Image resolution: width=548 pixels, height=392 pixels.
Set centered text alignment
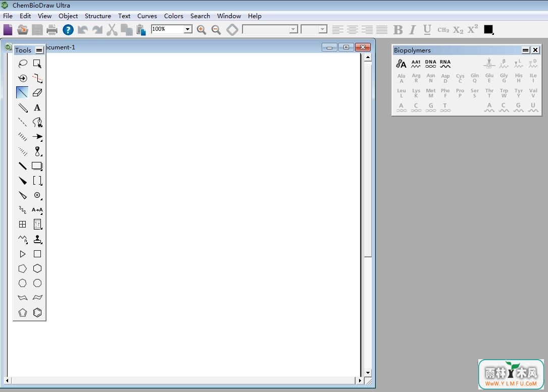pos(352,30)
